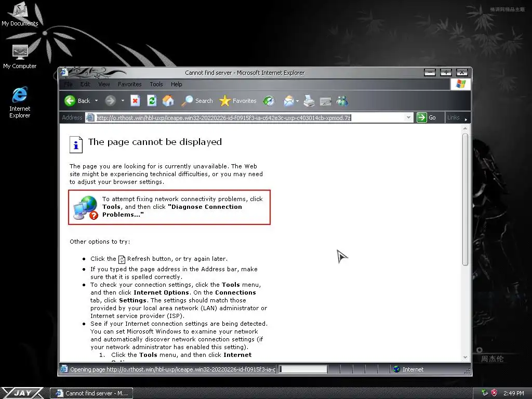Click the Edit toolbar icon
The width and height of the screenshot is (532, 399).
click(325, 101)
